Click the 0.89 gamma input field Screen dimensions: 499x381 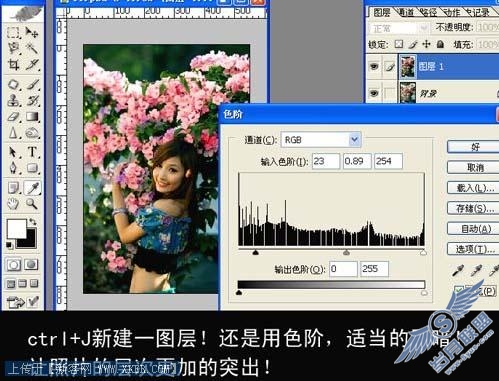357,161
